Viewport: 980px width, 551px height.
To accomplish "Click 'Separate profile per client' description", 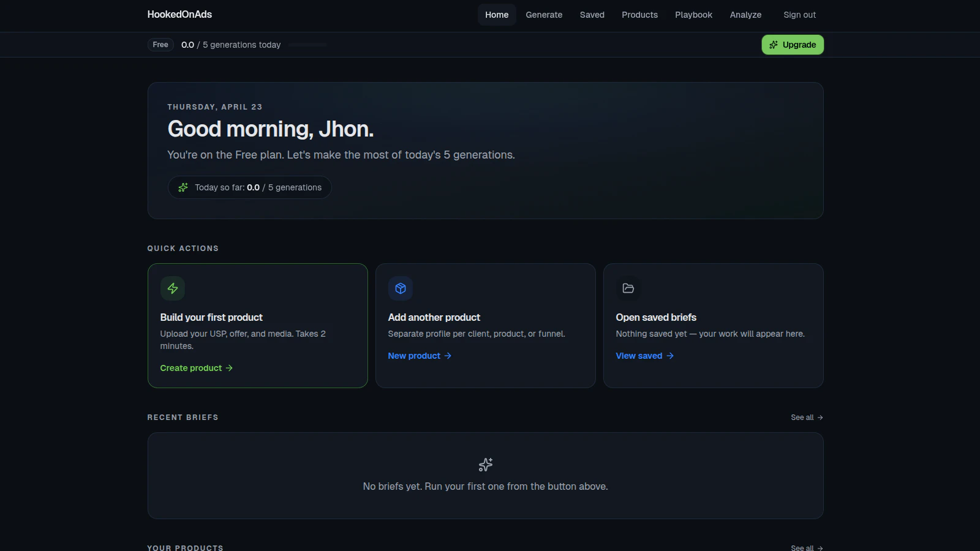I will 477,334.
